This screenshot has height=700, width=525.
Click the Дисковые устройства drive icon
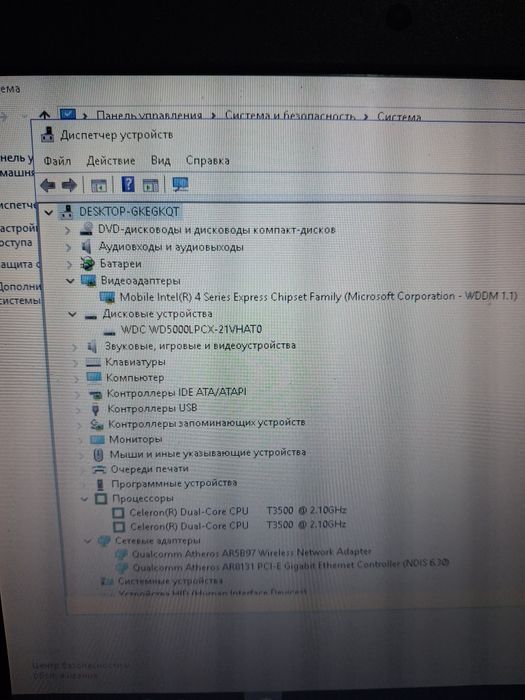91,316
